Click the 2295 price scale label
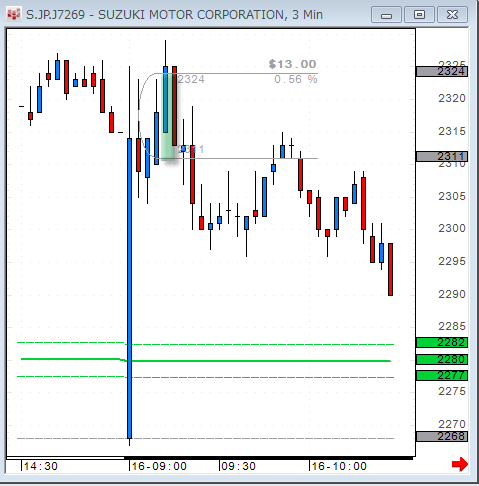This screenshot has width=479, height=486. [x=452, y=261]
